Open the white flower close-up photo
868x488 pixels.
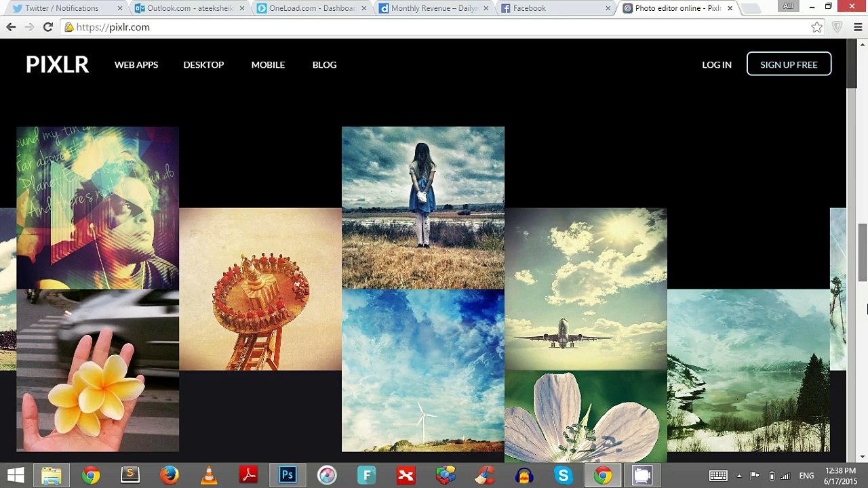[586, 416]
